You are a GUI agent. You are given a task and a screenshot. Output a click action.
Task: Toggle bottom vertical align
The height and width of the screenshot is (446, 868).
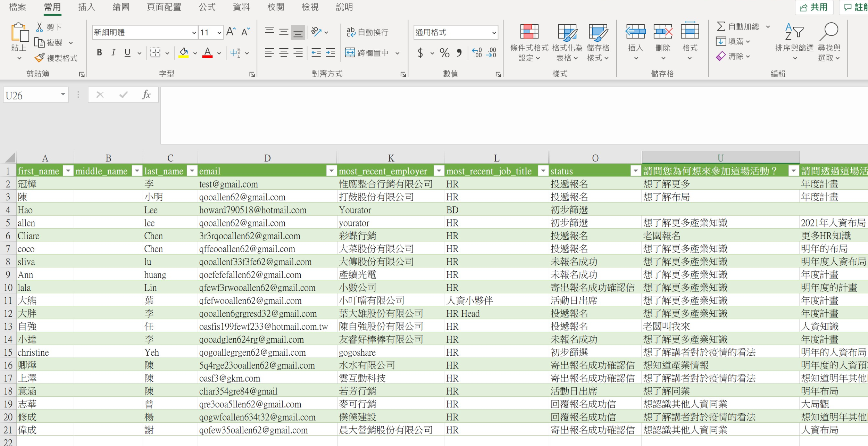[x=298, y=32]
